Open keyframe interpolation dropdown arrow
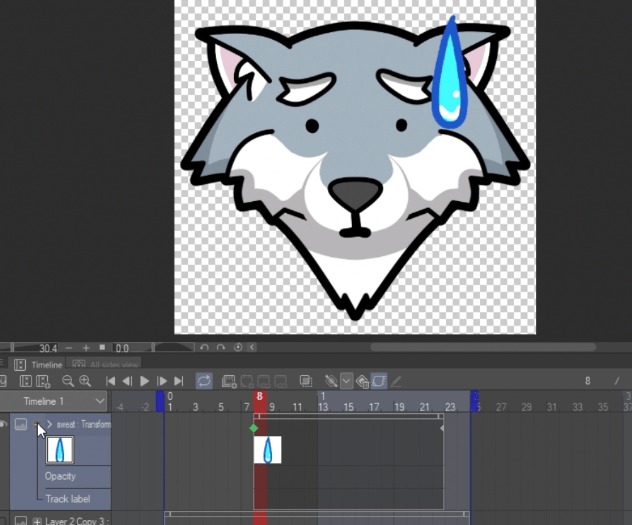The image size is (632, 525). pos(346,381)
